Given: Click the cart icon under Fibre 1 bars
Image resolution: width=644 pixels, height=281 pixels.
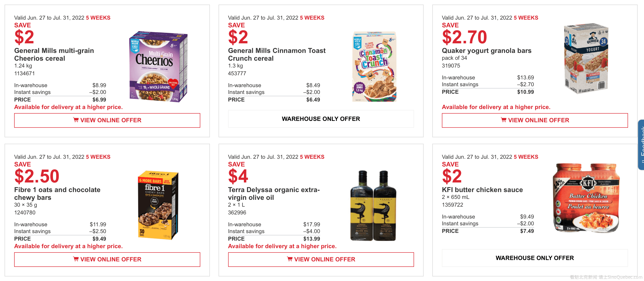Looking at the screenshot, I should [x=76, y=259].
